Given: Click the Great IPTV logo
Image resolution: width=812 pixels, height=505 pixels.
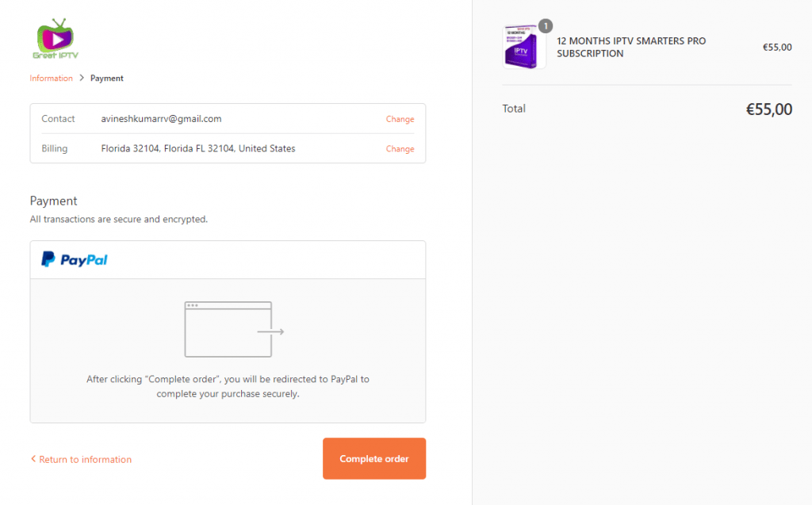Looking at the screenshot, I should 56,39.
